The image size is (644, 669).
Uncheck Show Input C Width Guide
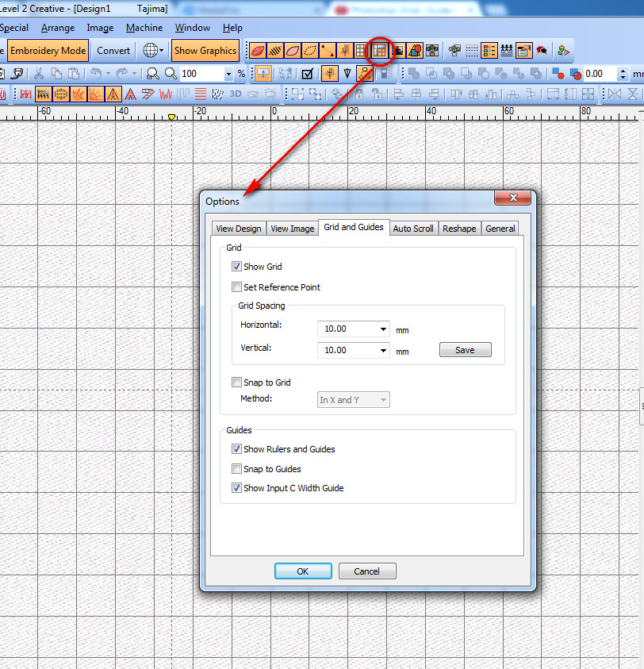[x=236, y=487]
